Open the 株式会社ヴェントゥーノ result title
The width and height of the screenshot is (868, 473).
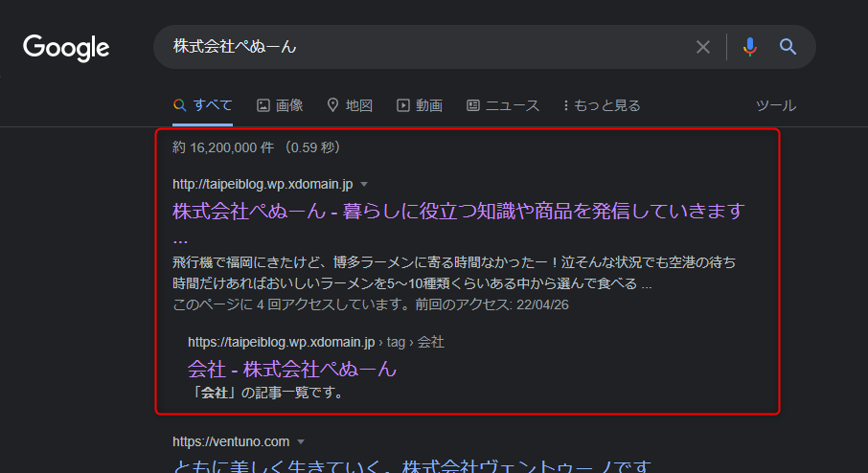click(412, 465)
